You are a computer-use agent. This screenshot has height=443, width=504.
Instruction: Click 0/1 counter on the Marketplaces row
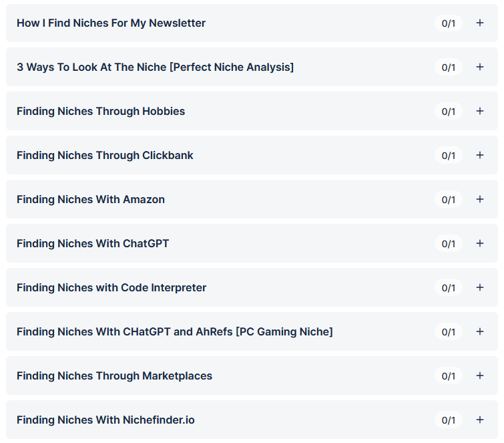(449, 376)
